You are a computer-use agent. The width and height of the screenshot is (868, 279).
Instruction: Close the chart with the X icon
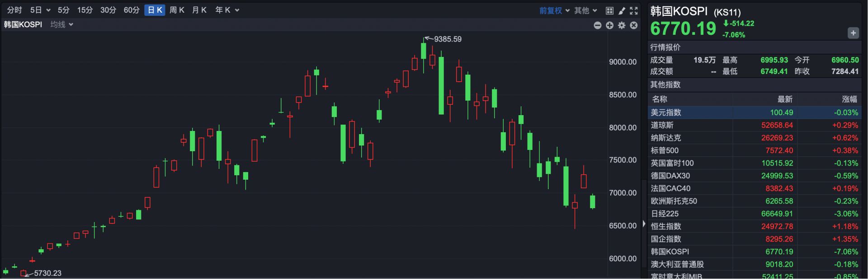click(x=634, y=25)
